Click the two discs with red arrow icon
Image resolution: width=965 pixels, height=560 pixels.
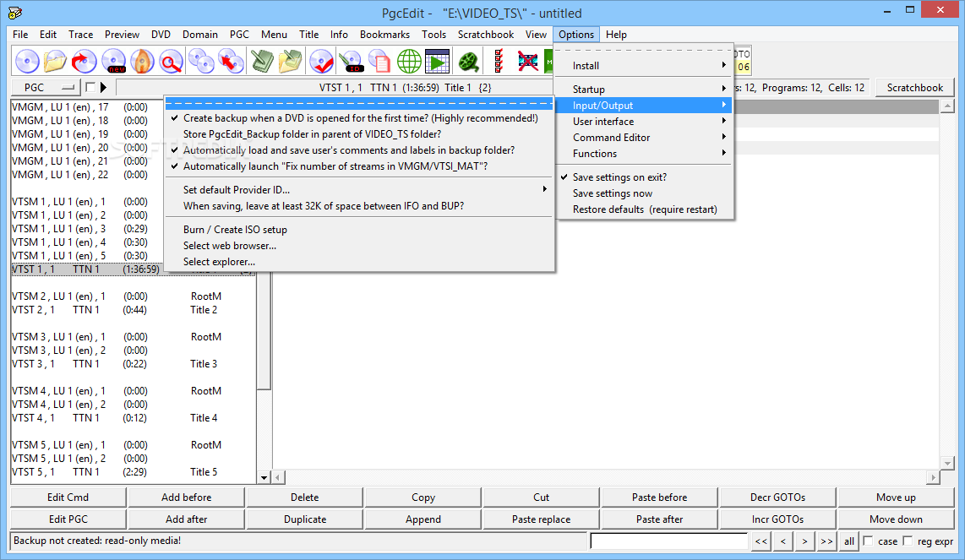(x=231, y=62)
